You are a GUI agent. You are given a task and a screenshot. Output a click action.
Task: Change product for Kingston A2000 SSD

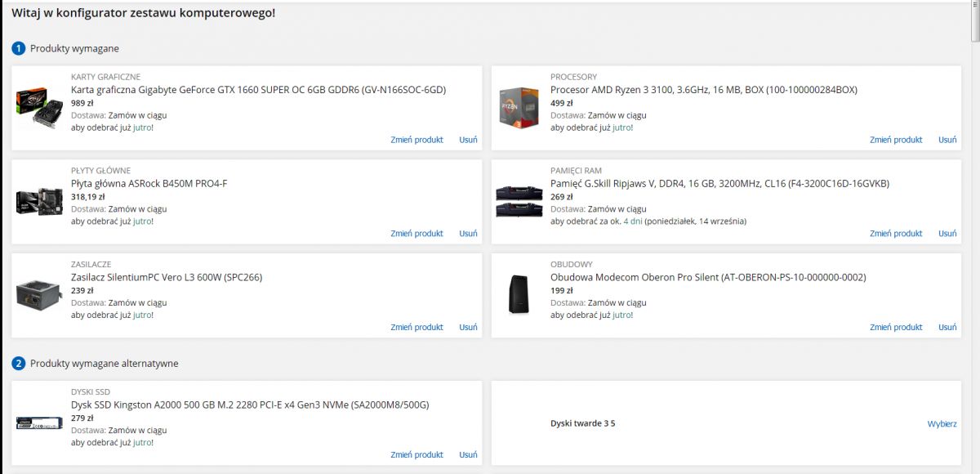(x=416, y=455)
